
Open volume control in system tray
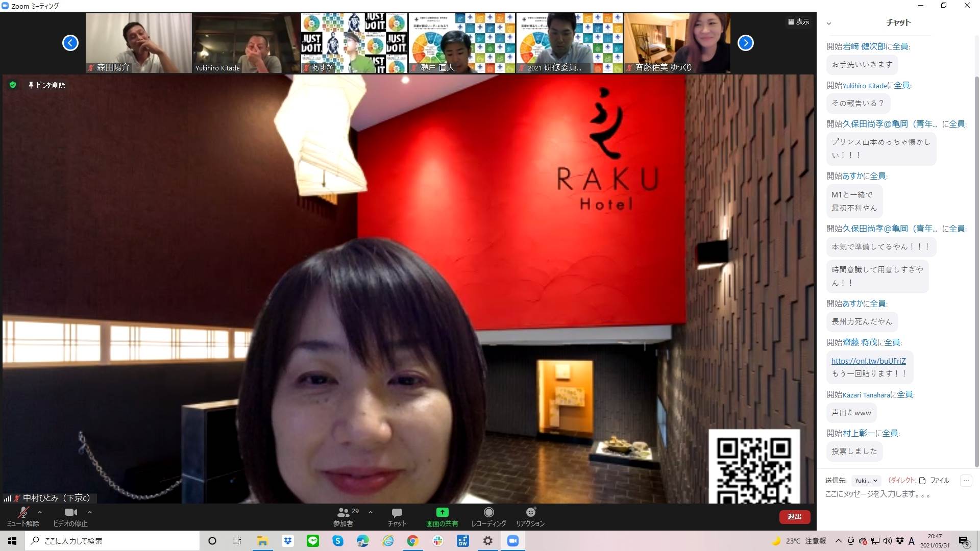[888, 541]
